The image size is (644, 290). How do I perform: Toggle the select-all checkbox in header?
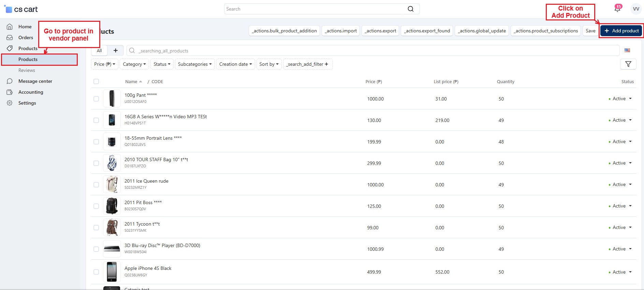[96, 81]
